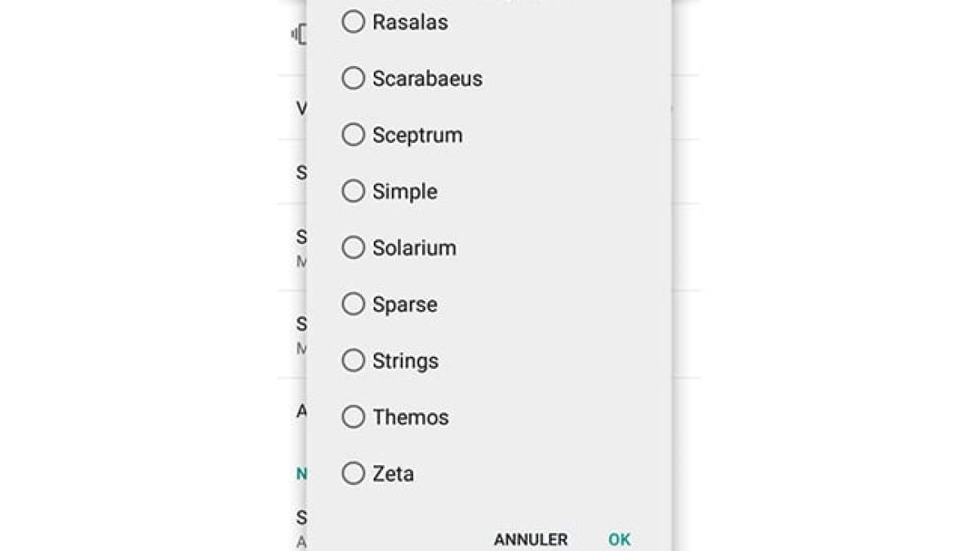Select the Rasalas radio button

pyautogui.click(x=354, y=22)
